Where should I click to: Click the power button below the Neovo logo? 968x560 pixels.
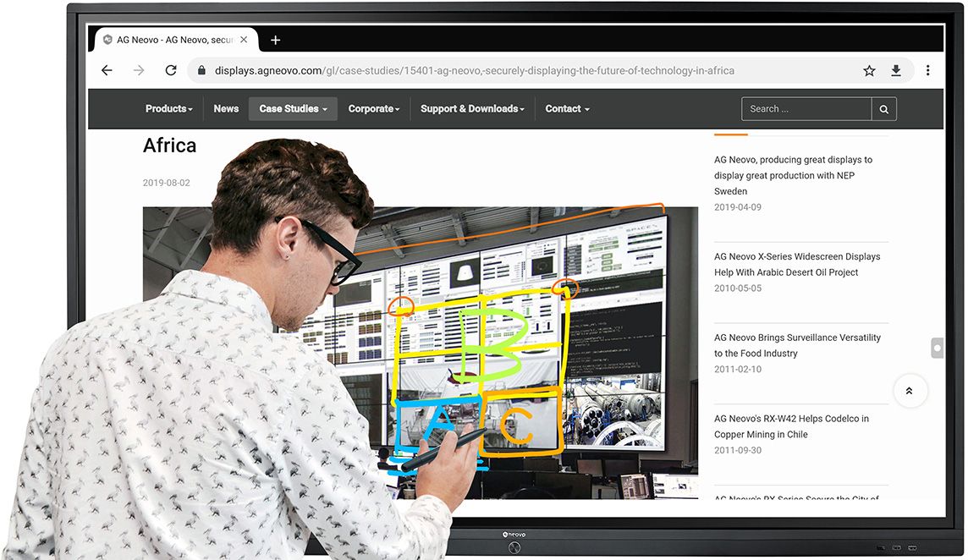[x=514, y=547]
